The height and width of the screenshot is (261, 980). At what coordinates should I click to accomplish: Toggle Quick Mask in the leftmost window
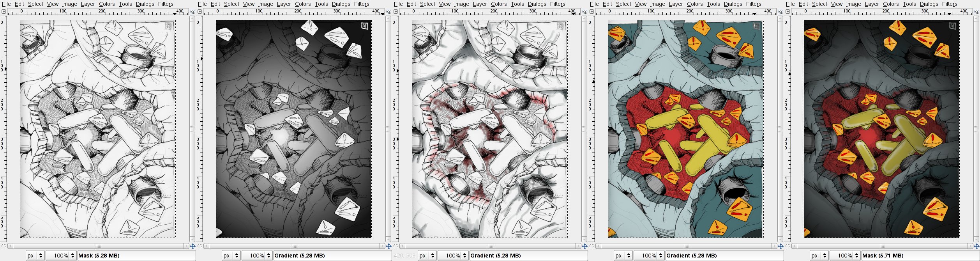[x=4, y=246]
